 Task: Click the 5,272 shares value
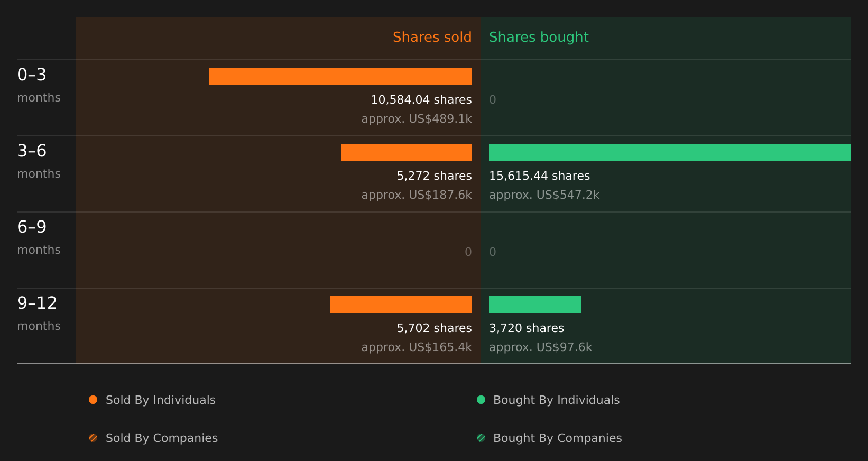click(x=434, y=176)
